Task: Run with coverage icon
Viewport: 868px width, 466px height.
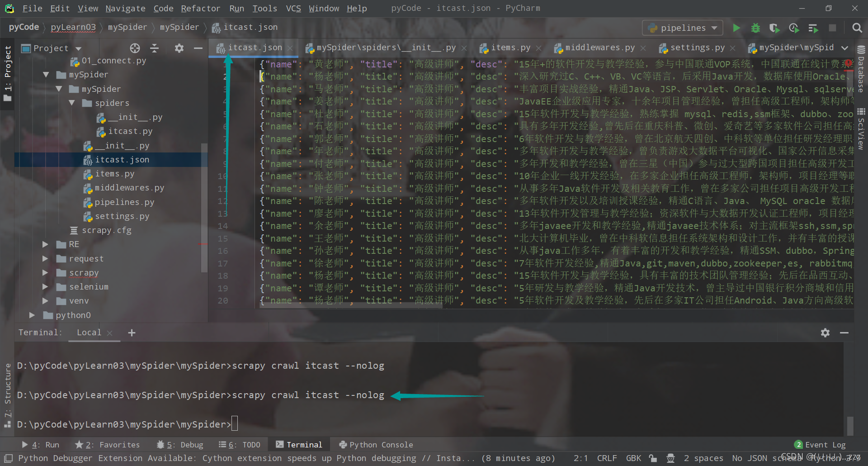Action: tap(774, 28)
